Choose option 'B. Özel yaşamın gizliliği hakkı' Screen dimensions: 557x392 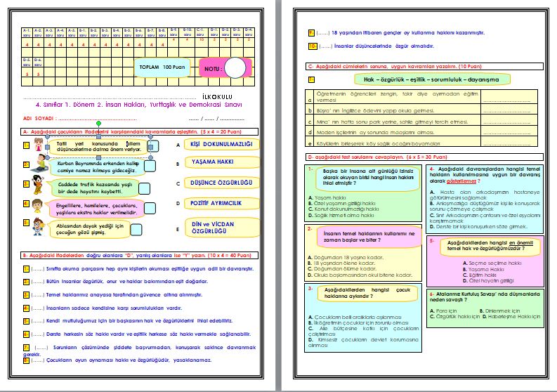pyautogui.click(x=342, y=203)
